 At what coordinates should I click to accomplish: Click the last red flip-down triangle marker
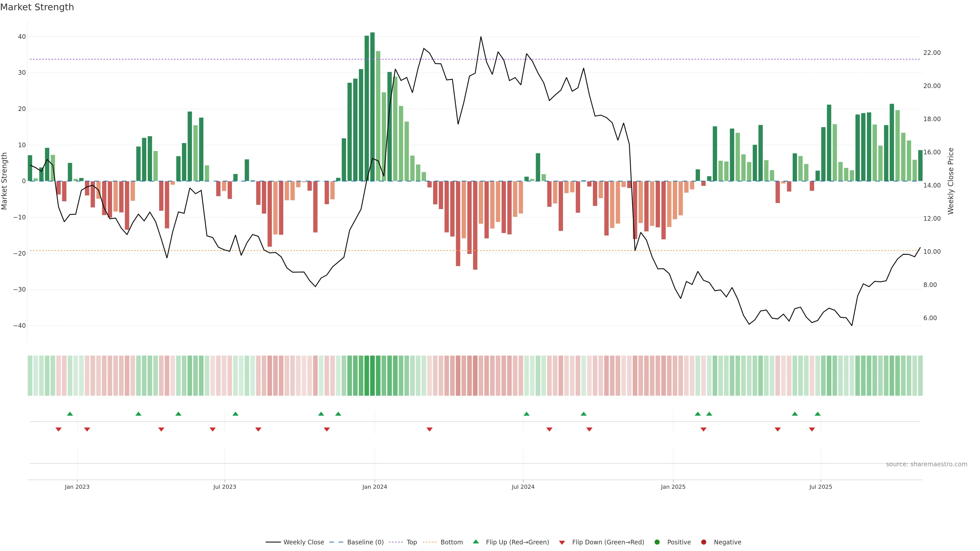812,429
